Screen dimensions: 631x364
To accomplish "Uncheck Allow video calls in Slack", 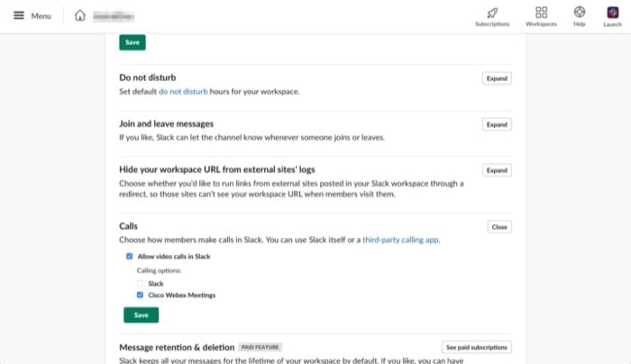I will (x=130, y=257).
